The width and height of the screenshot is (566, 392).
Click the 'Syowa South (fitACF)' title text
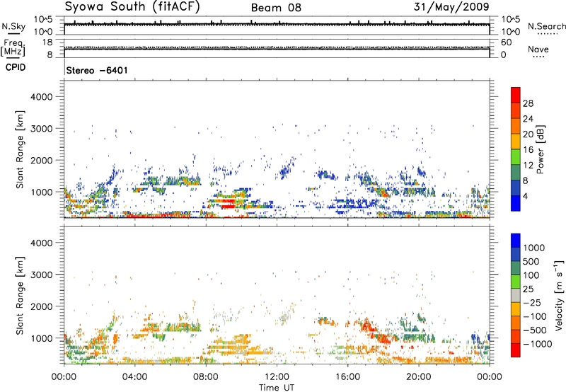click(132, 6)
